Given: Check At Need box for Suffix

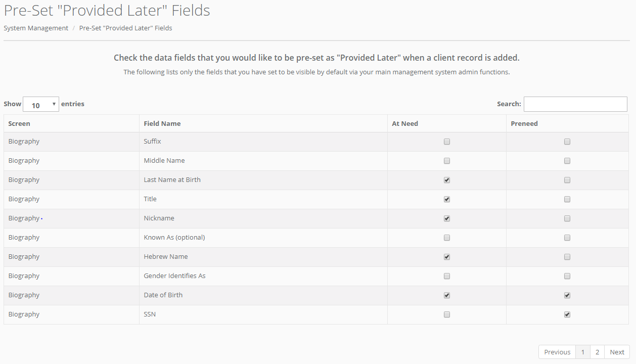Looking at the screenshot, I should point(447,142).
